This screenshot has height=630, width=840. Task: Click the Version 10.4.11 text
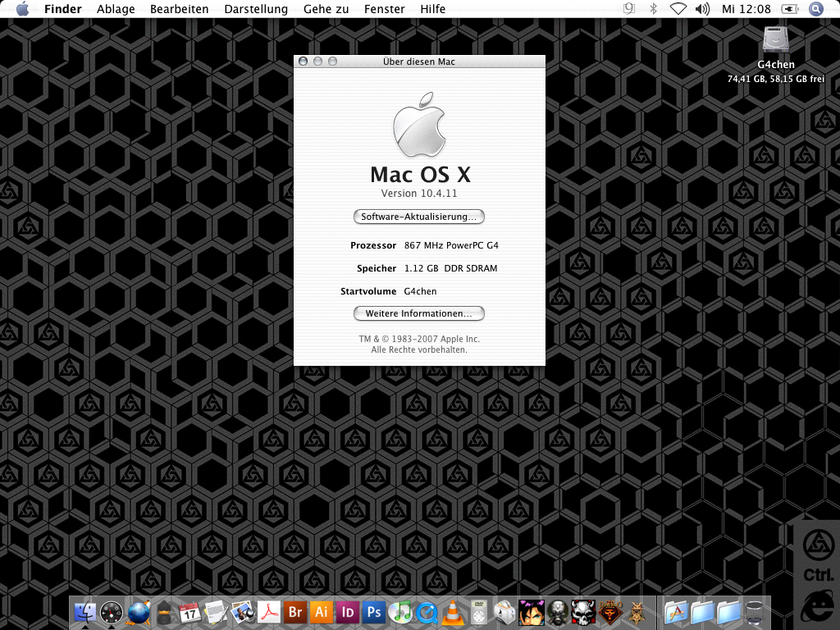pos(419,194)
